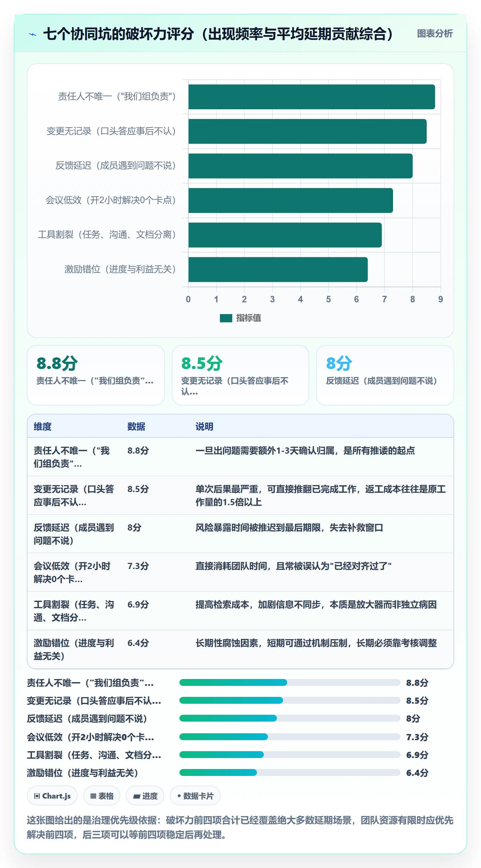Click the 工具割裂 progress bar

tap(290, 755)
